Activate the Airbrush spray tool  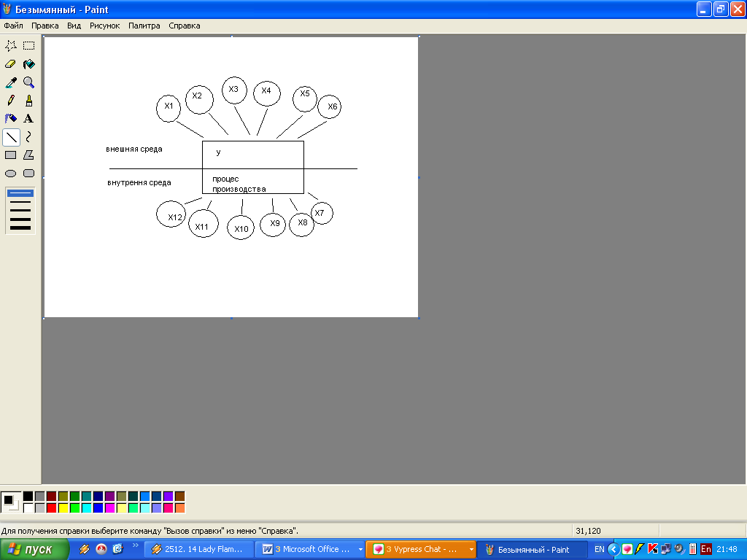[x=11, y=119]
